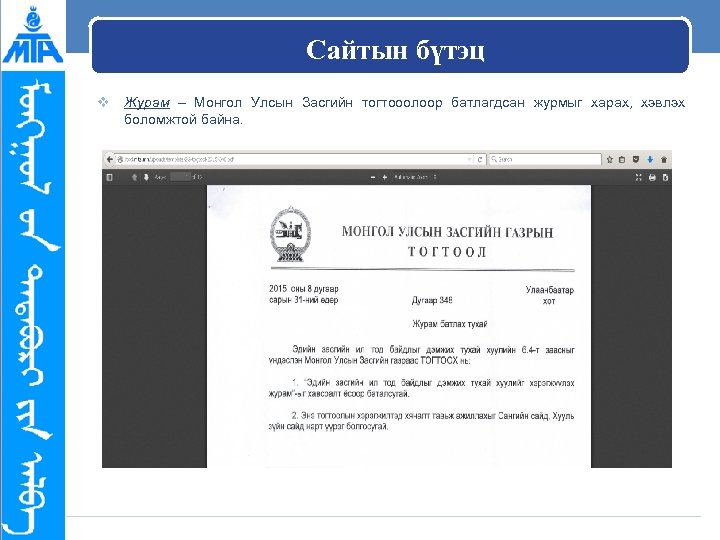Click 'МОНГОЛ УЛСЫН ЗАСГИЙН ГАЗРЫН' heading
Viewport: 720px width, 540px height.
[448, 232]
